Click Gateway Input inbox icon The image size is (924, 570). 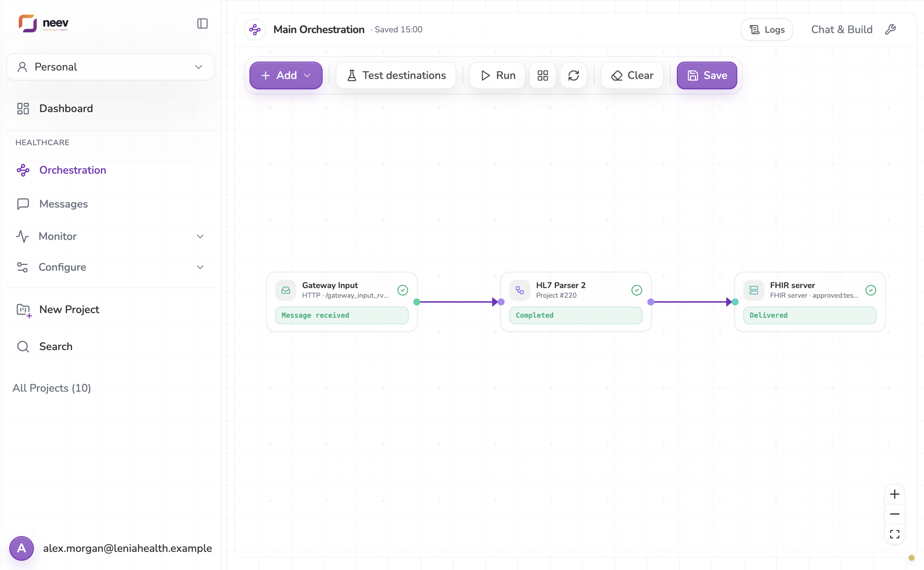(x=286, y=290)
